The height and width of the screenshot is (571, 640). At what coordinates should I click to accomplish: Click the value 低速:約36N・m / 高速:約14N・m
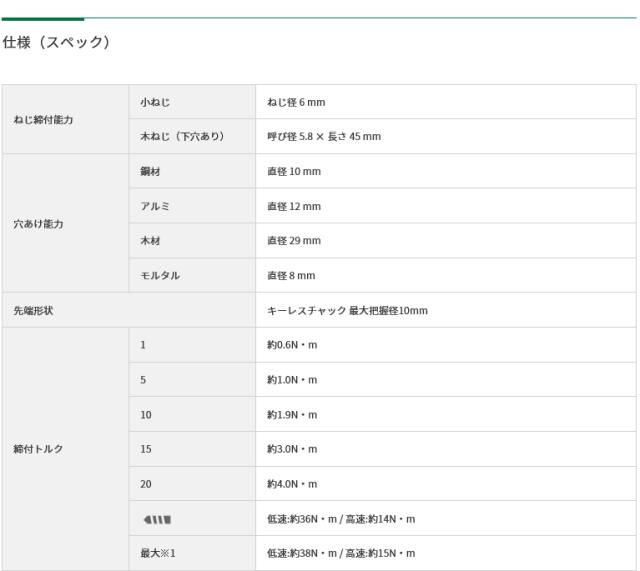coord(341,519)
